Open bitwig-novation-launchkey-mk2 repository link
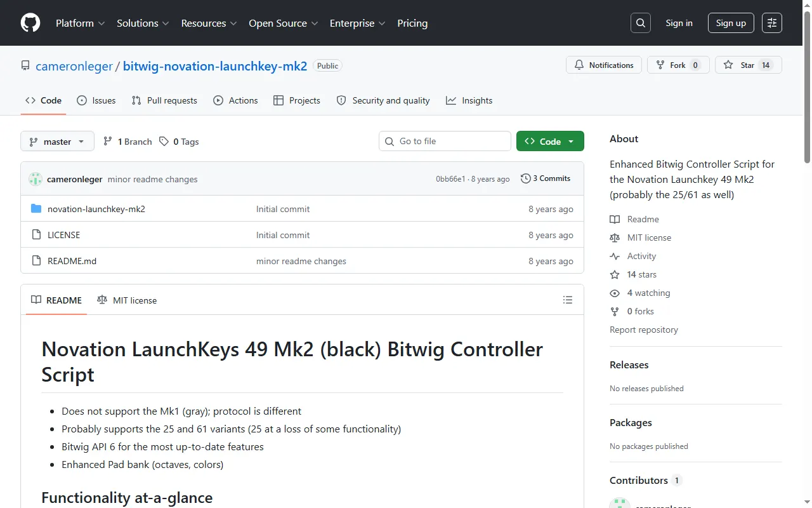812x508 pixels. tap(215, 66)
